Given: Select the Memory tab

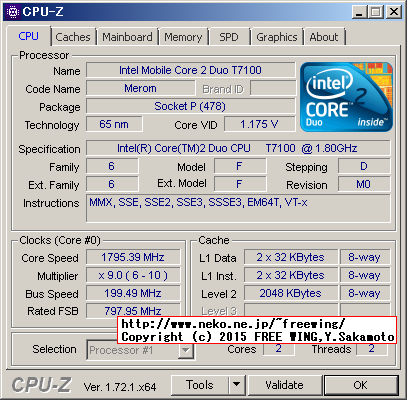Looking at the screenshot, I should tap(183, 37).
